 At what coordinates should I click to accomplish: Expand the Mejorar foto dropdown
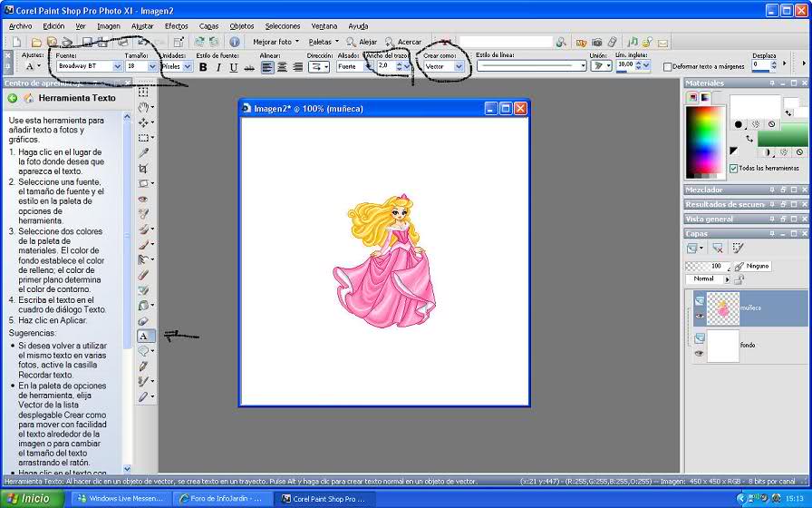click(x=296, y=42)
